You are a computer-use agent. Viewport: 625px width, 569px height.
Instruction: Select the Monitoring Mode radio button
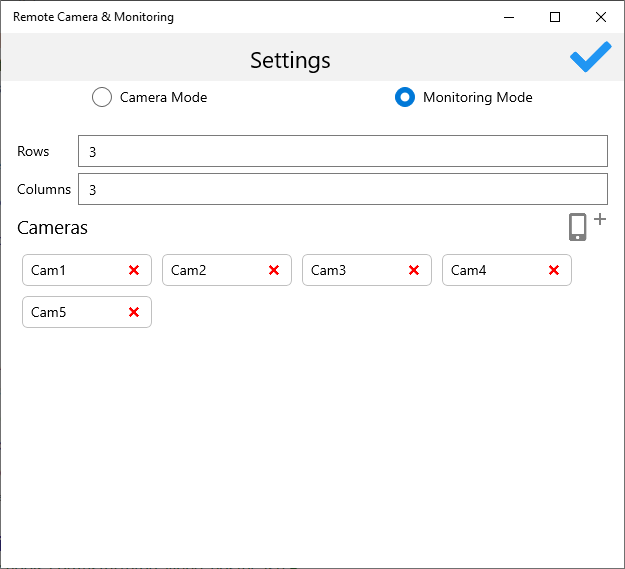[x=405, y=97]
